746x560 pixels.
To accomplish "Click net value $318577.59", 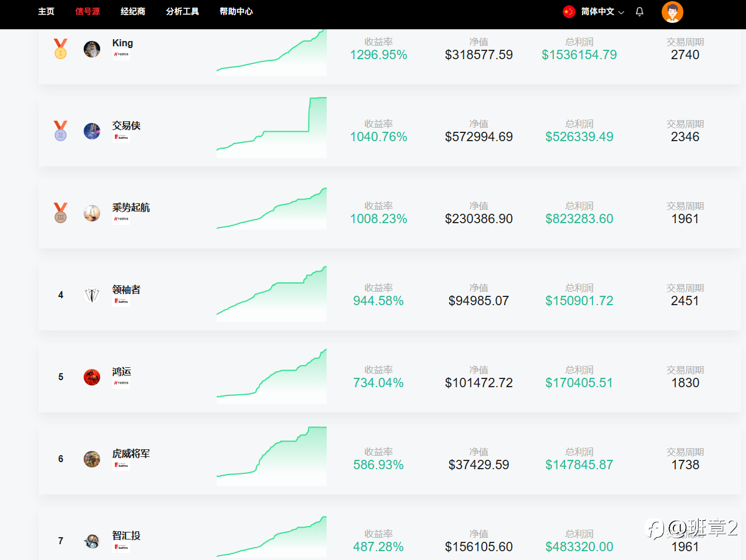I will click(479, 55).
